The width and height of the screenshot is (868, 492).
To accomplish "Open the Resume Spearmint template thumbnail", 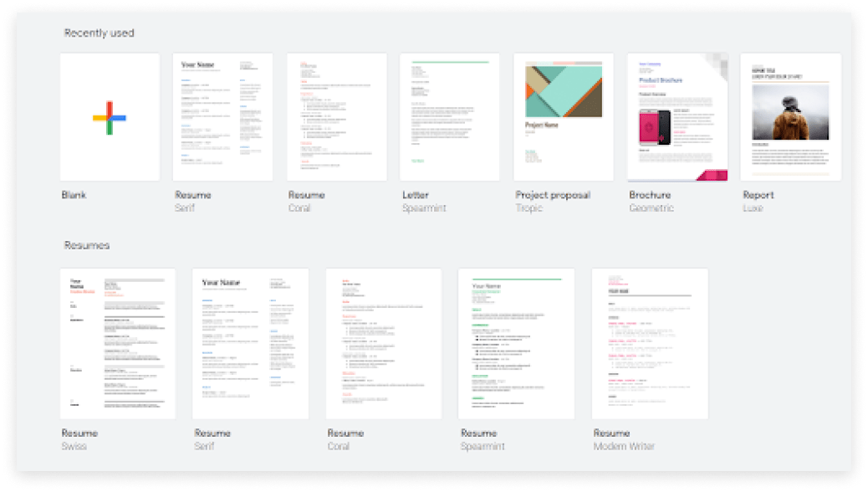I will pyautogui.click(x=516, y=343).
